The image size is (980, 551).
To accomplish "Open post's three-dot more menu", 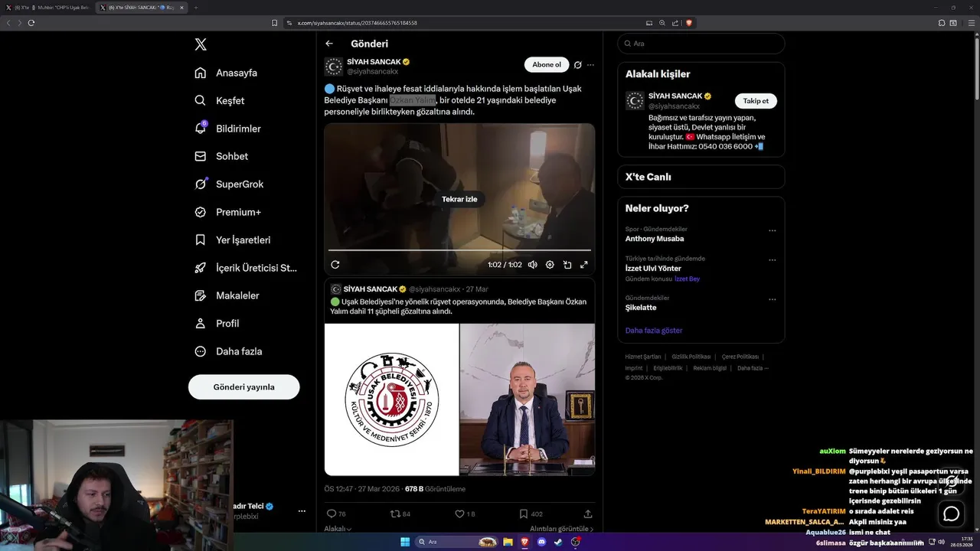I will pyautogui.click(x=590, y=65).
